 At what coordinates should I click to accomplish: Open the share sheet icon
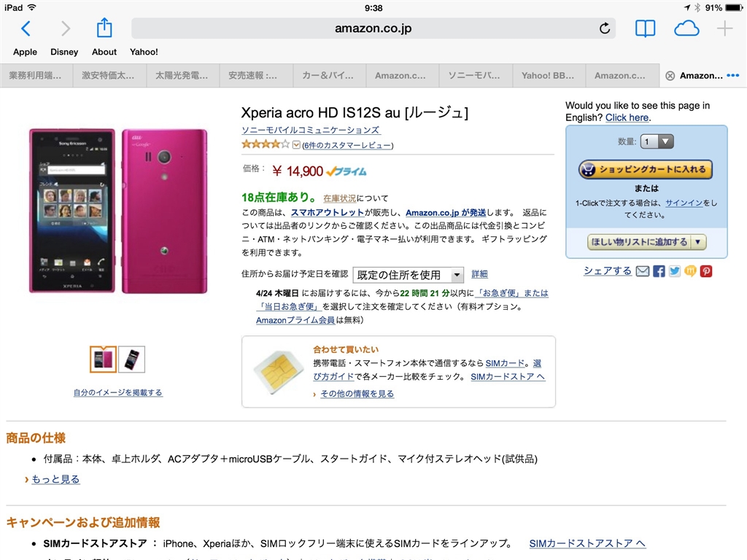click(x=104, y=28)
